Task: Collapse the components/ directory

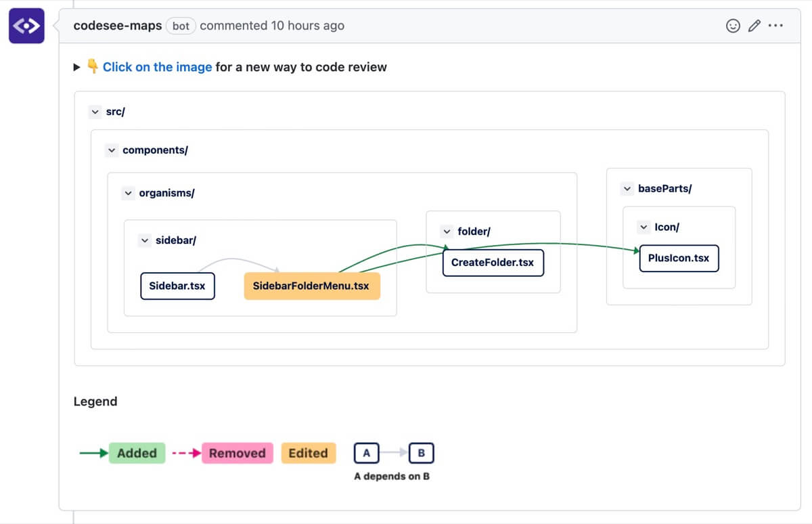Action: 112,150
